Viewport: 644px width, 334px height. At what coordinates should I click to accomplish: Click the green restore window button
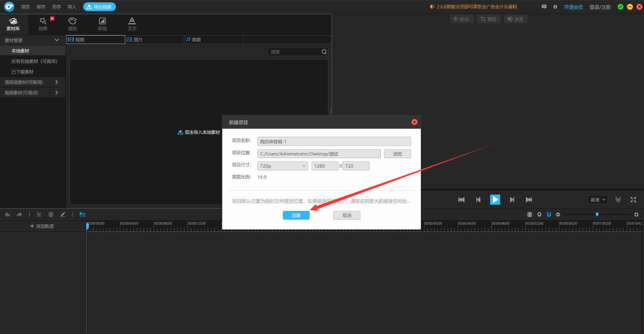point(620,7)
